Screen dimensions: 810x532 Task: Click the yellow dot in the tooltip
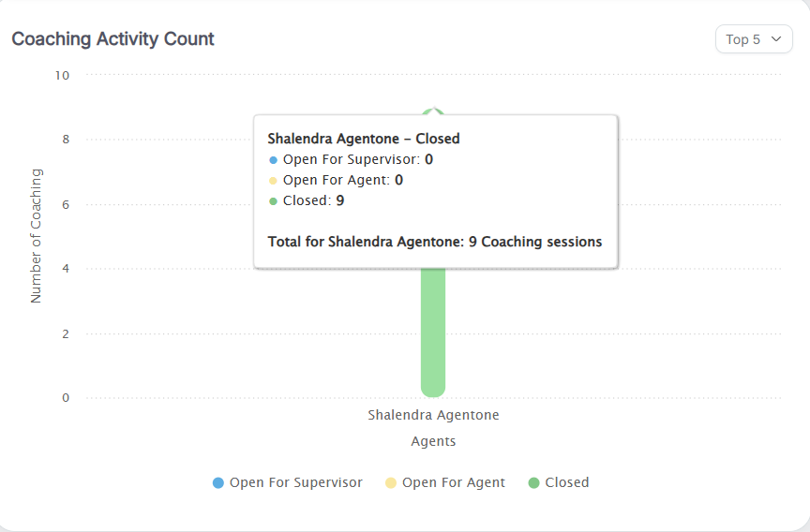(273, 181)
